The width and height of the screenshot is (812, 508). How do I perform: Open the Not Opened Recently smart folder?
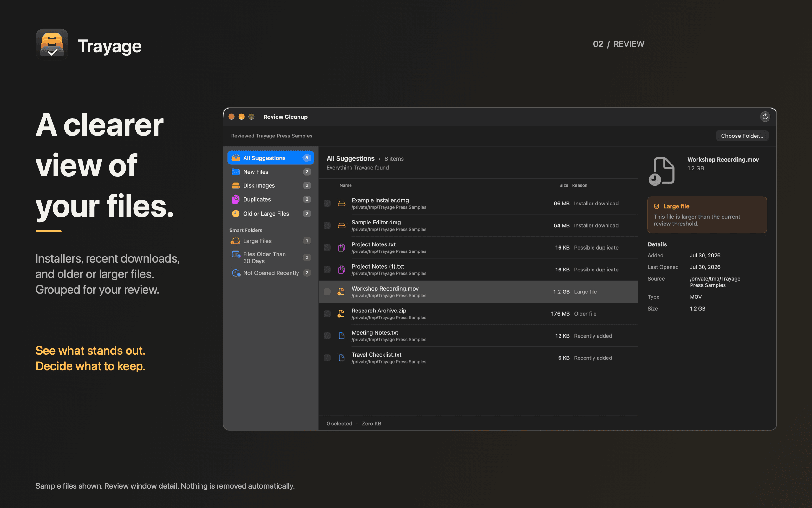tap(271, 273)
